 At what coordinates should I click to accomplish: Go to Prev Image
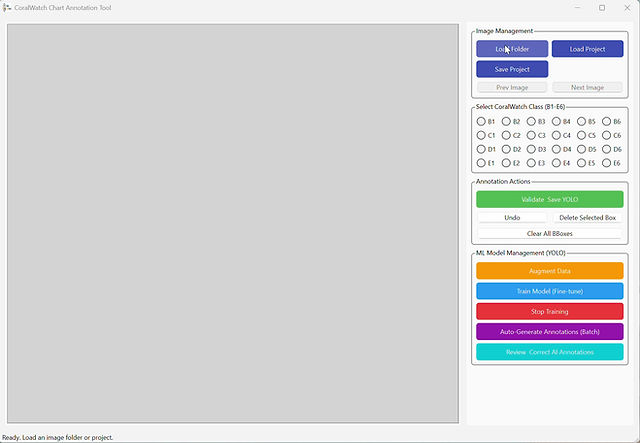point(512,87)
